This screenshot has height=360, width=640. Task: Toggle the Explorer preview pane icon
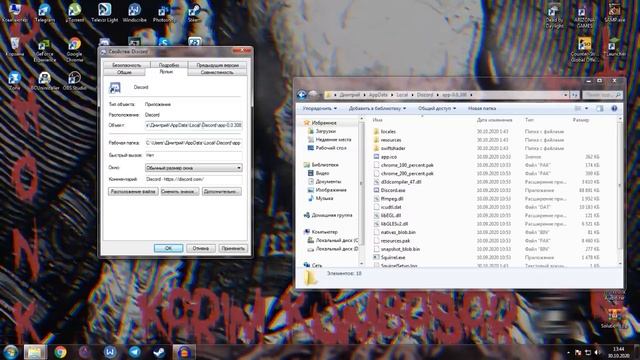point(599,108)
